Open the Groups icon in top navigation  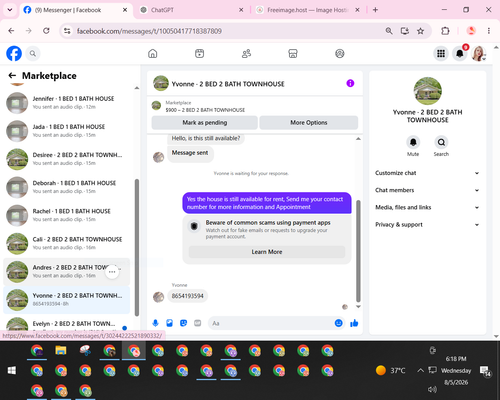(x=340, y=53)
